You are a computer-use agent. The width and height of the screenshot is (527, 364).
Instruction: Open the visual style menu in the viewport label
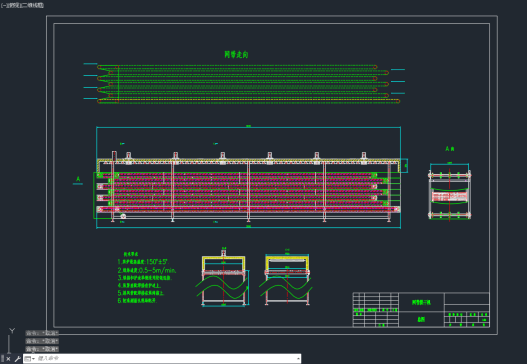click(32, 5)
